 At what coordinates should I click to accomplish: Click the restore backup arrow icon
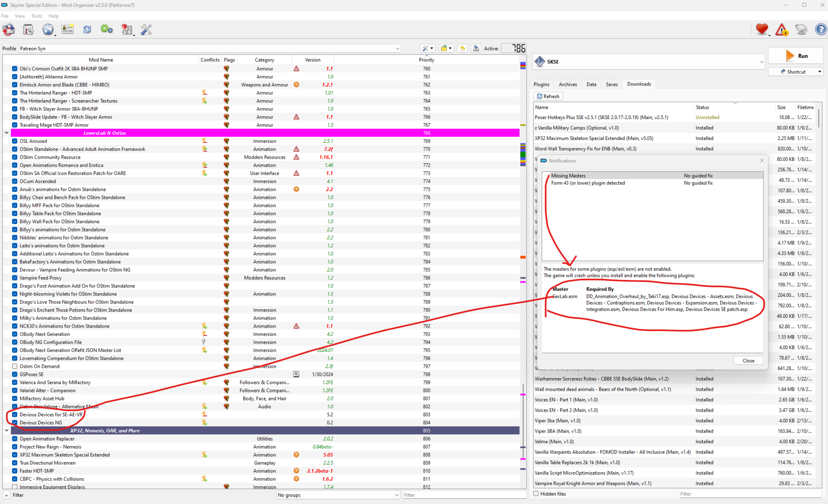(x=462, y=49)
